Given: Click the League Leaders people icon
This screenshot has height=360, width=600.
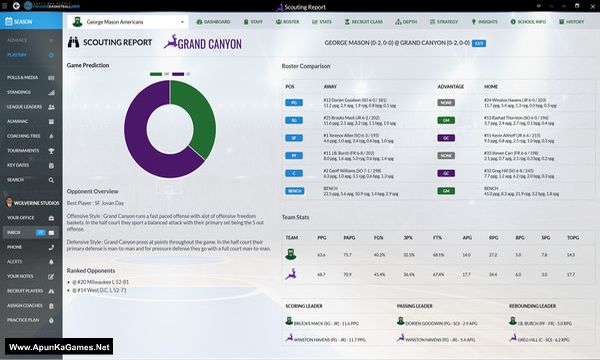Looking at the screenshot, I should tap(51, 107).
